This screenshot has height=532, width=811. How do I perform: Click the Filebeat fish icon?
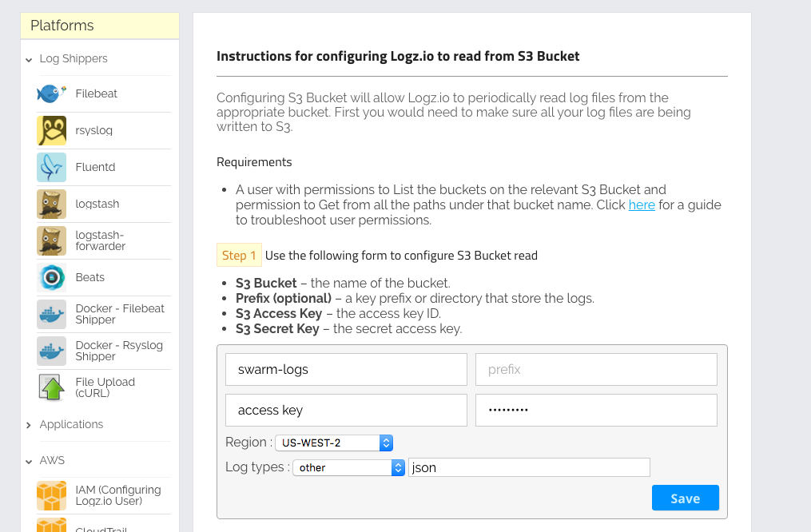pos(51,93)
